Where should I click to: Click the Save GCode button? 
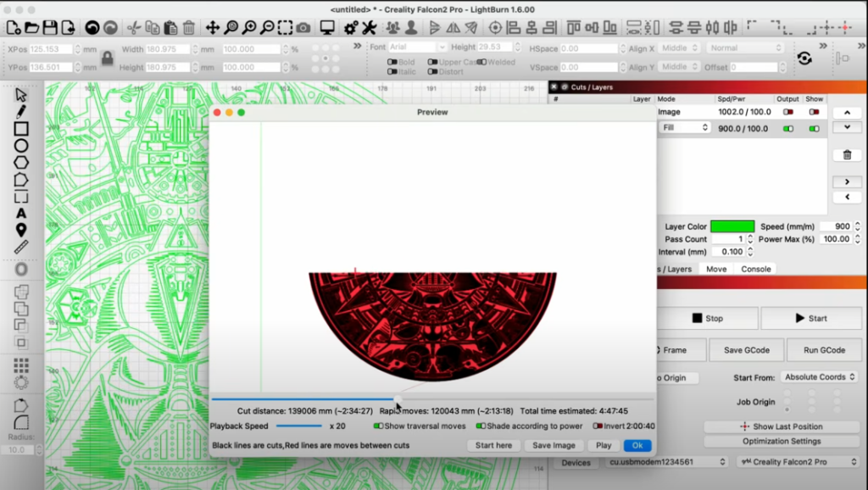(x=746, y=350)
